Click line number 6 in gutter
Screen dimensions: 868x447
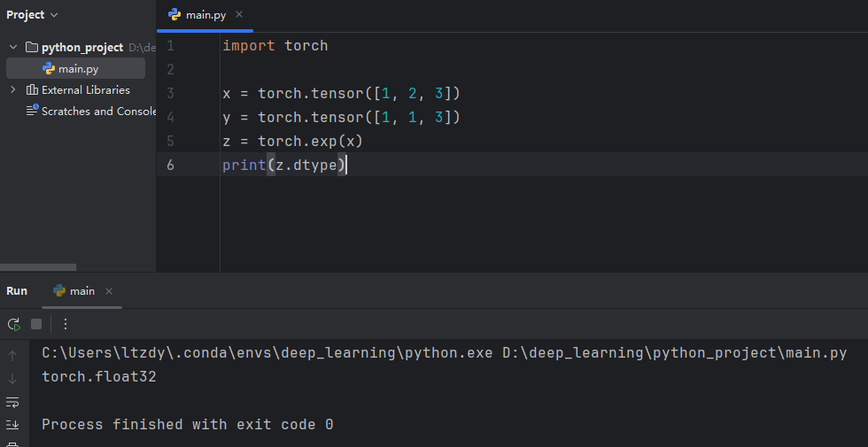point(170,165)
